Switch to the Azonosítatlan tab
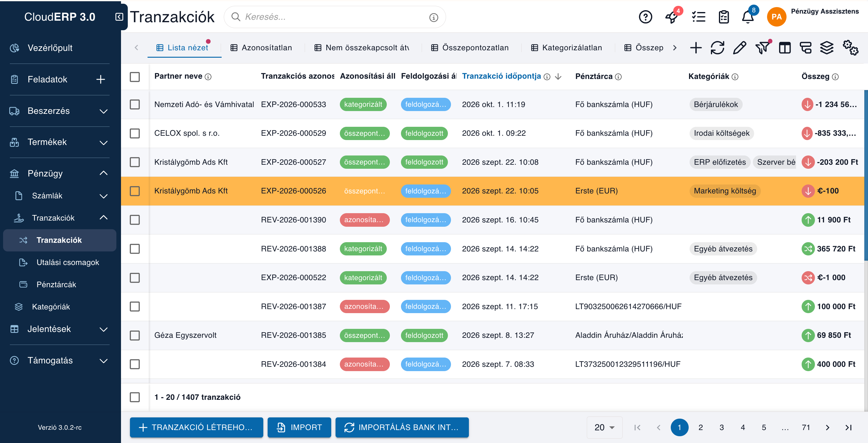 [261, 48]
